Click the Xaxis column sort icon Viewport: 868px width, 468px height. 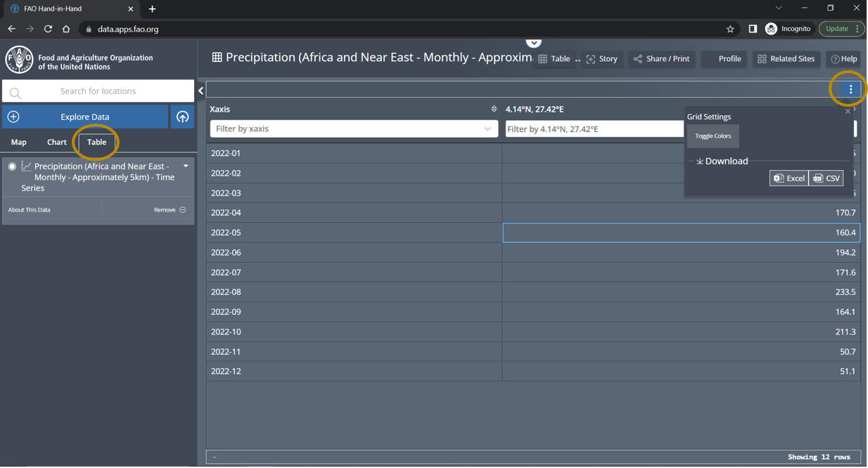(x=494, y=109)
